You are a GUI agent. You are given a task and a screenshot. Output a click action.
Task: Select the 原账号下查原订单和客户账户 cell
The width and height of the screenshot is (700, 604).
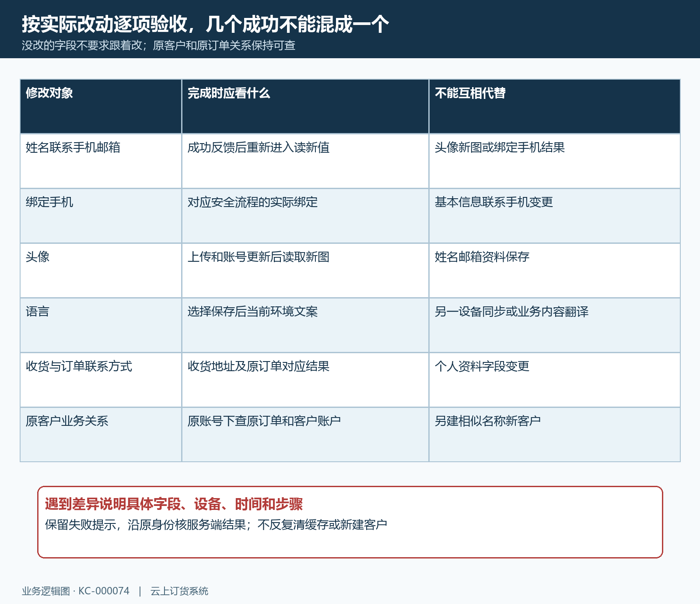point(305,435)
